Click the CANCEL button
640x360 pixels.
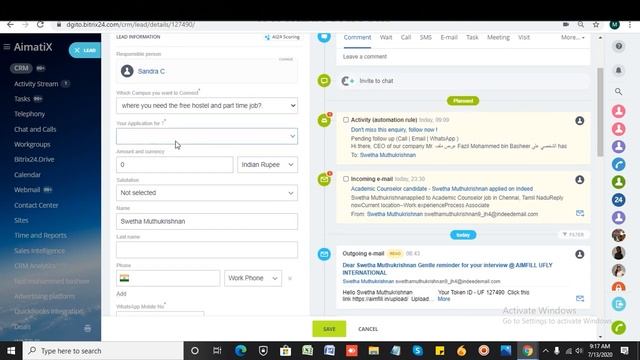coord(368,329)
